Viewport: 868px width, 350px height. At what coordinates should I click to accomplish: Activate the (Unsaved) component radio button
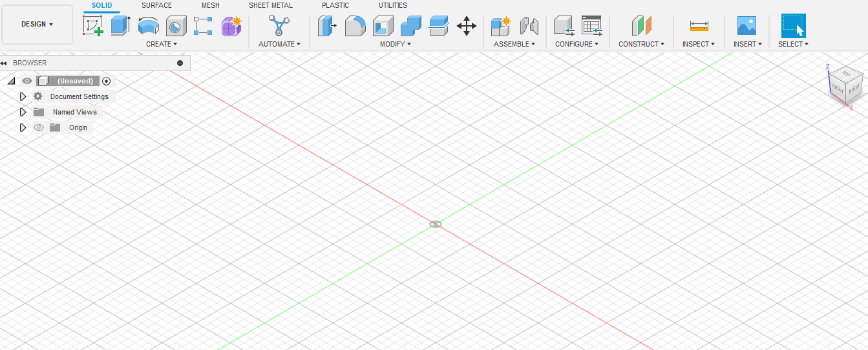[107, 81]
